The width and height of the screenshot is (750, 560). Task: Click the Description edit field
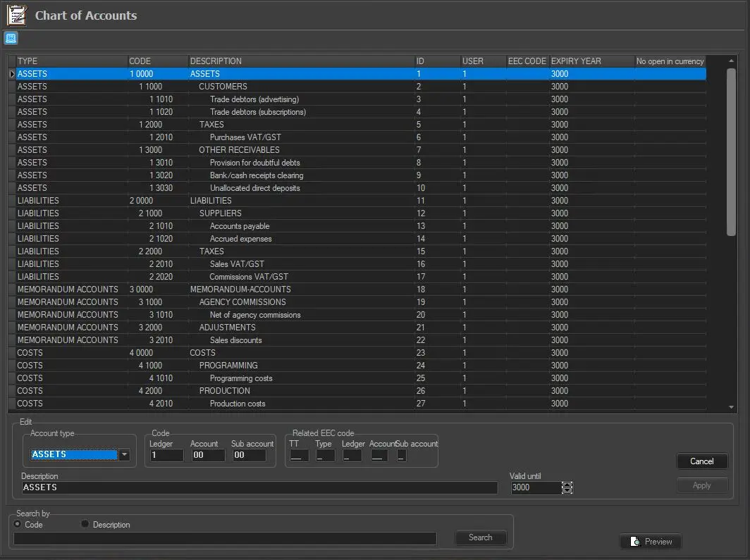pos(259,487)
